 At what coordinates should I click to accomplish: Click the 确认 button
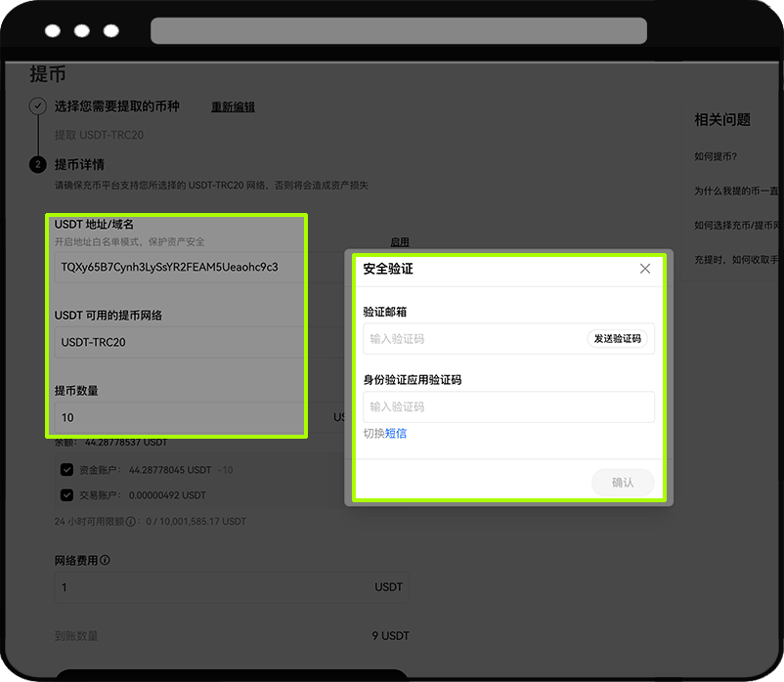tap(623, 482)
